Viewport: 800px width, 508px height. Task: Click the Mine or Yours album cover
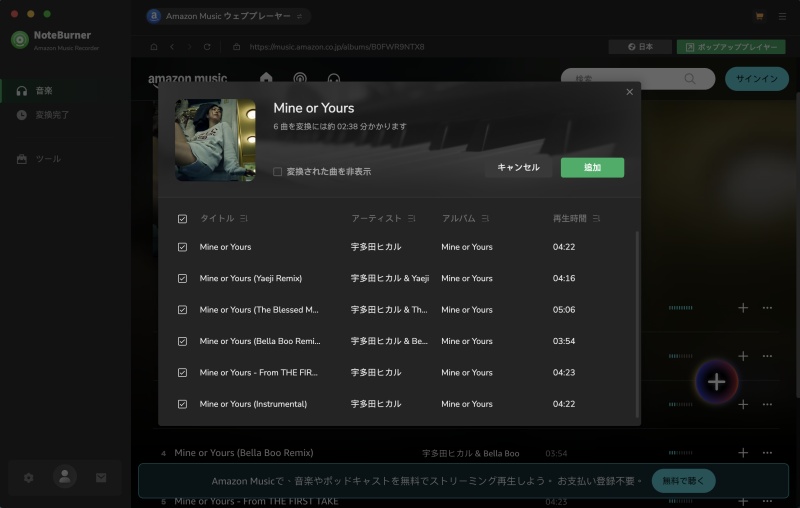click(x=215, y=140)
